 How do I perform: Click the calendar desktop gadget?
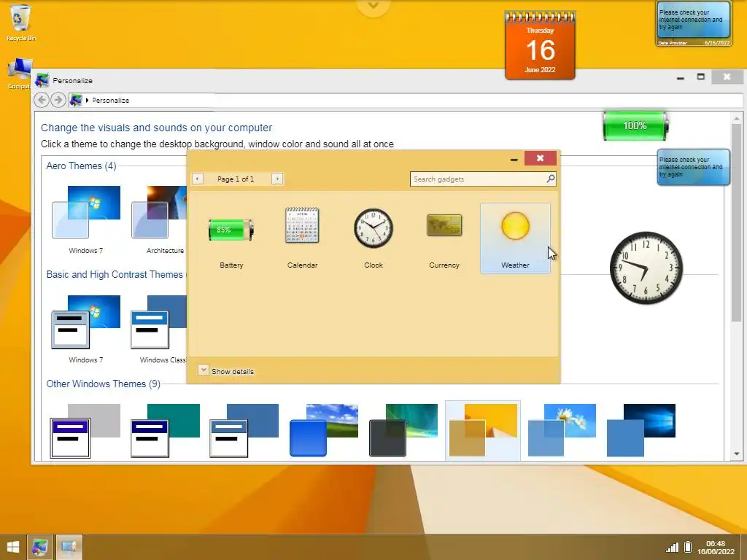pos(540,45)
